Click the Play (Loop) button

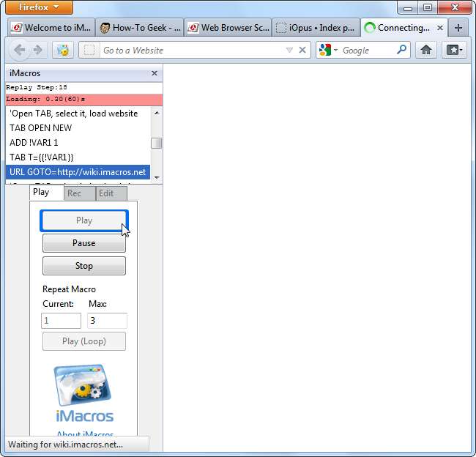click(84, 341)
